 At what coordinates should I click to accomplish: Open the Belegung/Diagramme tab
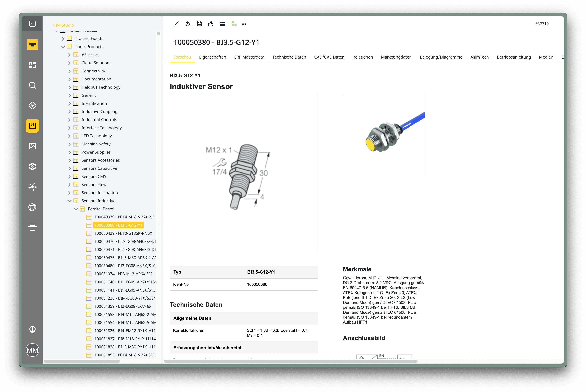pos(441,57)
